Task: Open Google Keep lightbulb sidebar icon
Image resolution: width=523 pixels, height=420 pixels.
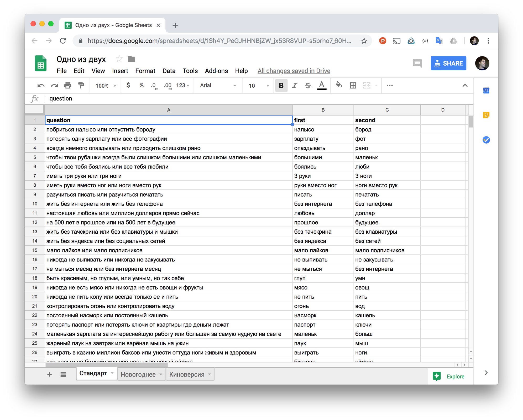Action: coord(486,115)
